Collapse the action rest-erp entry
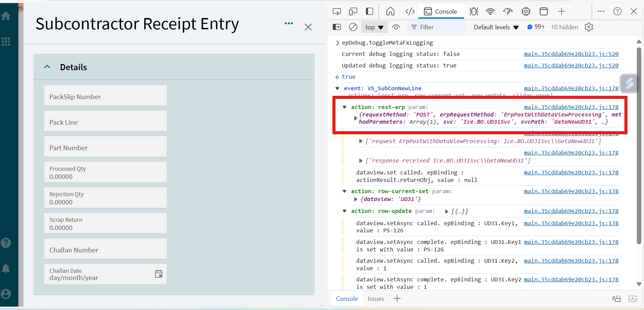The image size is (644, 310). coord(345,107)
